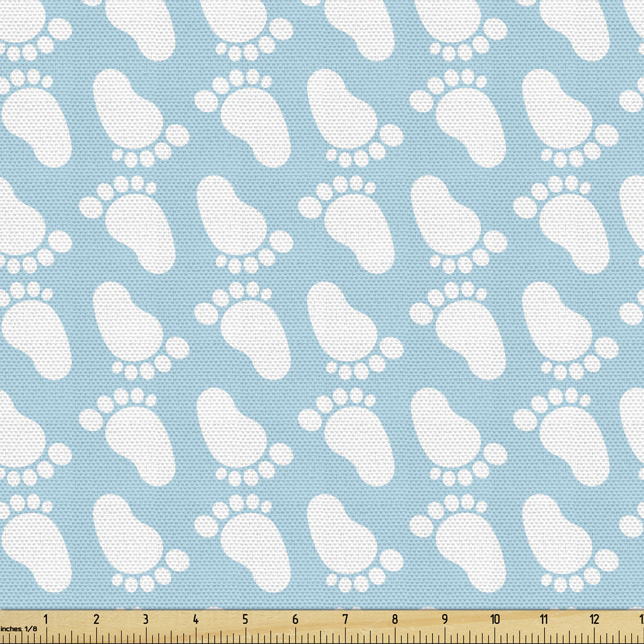
Task: Click the number 3 on the ruler
Action: [146, 619]
